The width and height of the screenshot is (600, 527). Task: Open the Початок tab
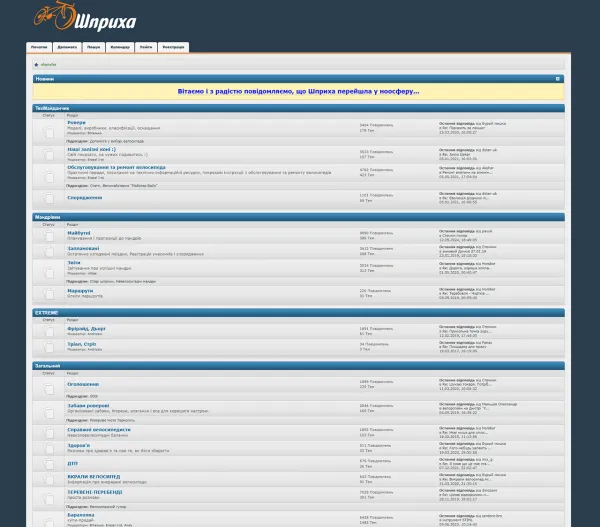click(39, 47)
